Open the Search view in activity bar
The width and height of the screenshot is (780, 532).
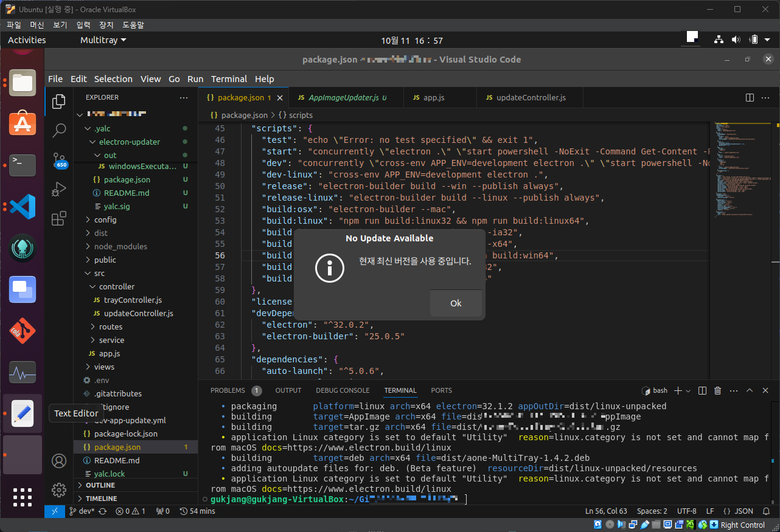coord(59,130)
